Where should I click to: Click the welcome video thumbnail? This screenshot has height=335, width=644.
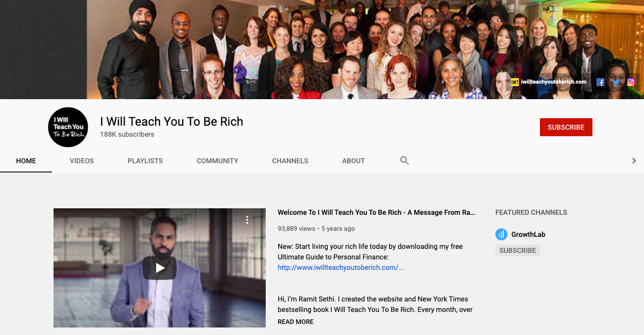pos(160,268)
